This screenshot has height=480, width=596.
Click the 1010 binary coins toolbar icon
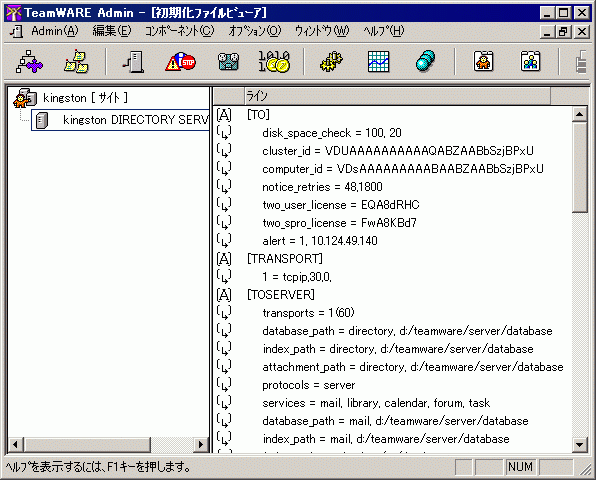tap(274, 62)
